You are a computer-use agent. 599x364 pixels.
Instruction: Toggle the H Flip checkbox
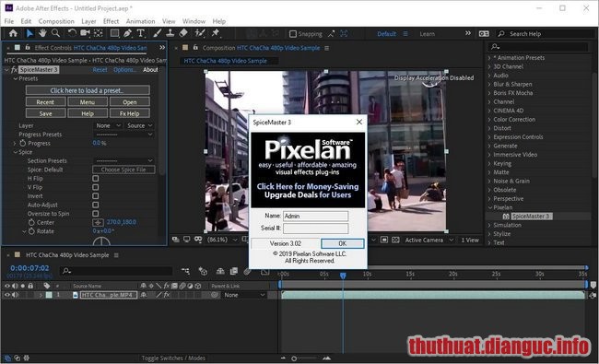tap(96, 179)
